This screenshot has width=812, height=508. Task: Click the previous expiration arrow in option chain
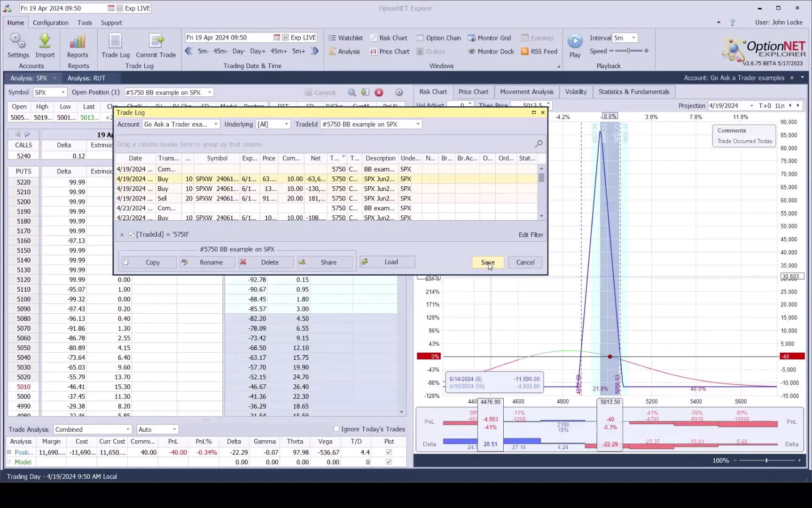(17, 134)
